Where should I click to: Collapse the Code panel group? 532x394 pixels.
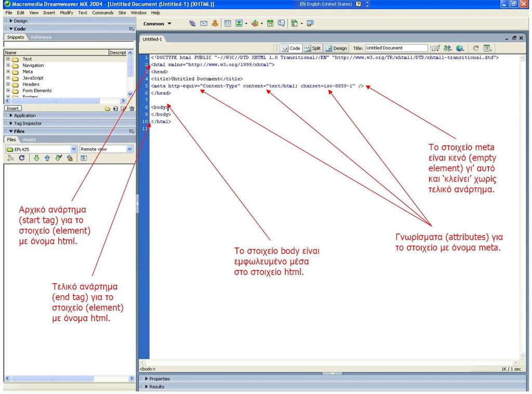pos(11,29)
